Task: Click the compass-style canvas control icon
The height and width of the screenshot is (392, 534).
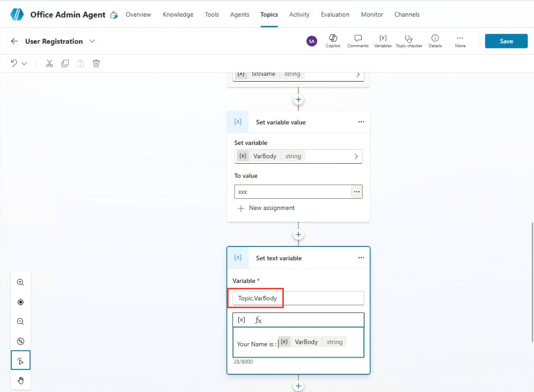Action: [20, 341]
